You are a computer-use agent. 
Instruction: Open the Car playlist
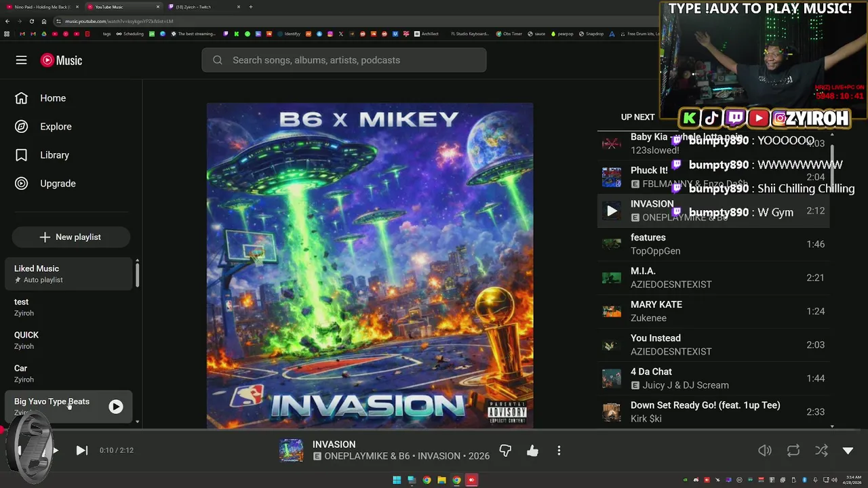68,373
